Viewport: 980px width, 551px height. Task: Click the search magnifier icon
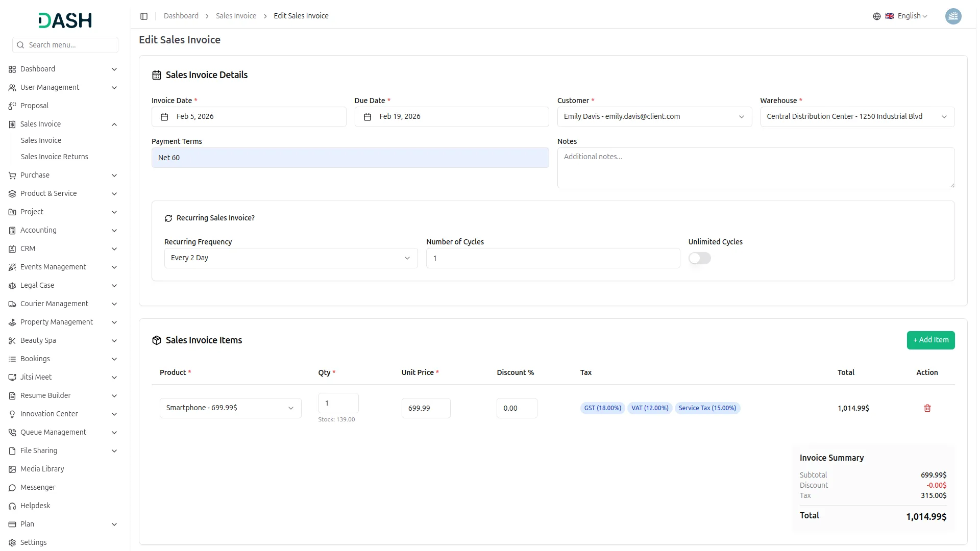click(x=20, y=45)
